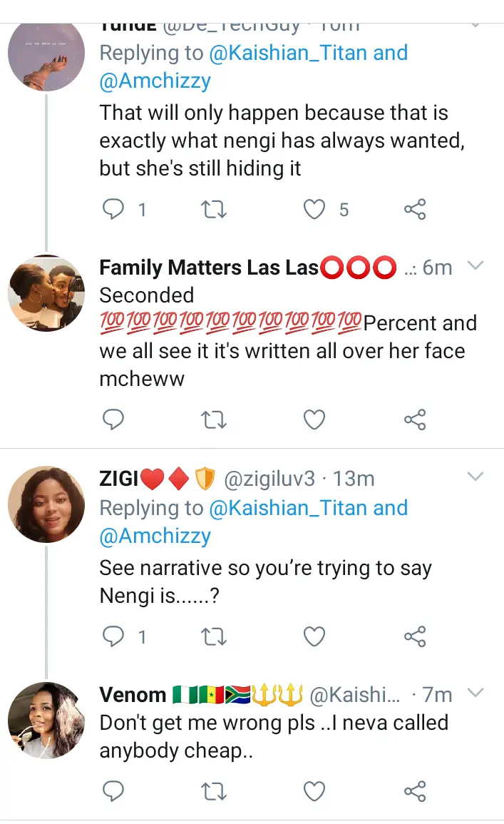Open ZIGI's tweet options chevron

pos(475,476)
